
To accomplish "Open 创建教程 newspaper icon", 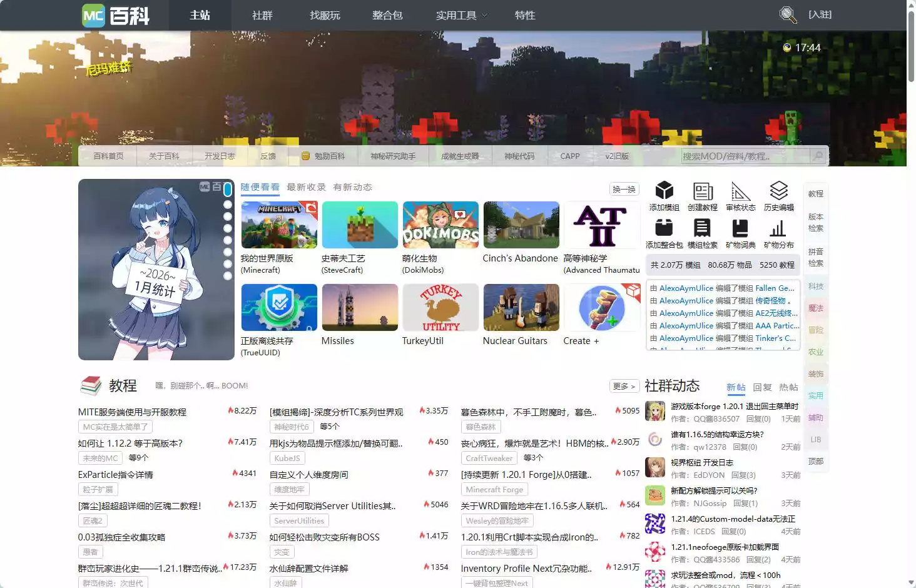I will pyautogui.click(x=703, y=191).
